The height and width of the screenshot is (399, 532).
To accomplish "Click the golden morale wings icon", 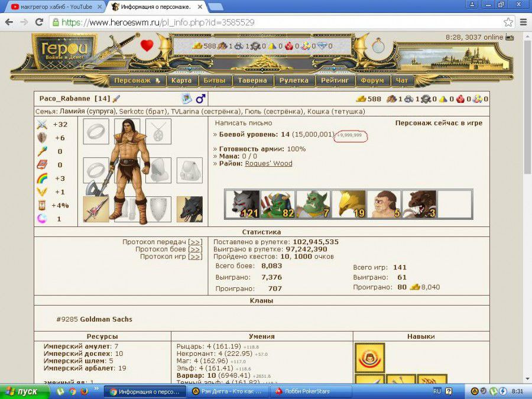I will [x=42, y=192].
